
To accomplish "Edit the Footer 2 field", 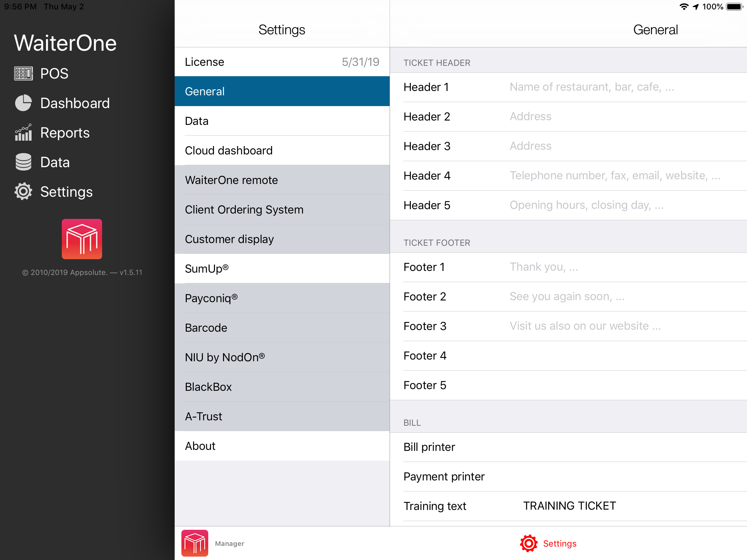I will pos(628,296).
